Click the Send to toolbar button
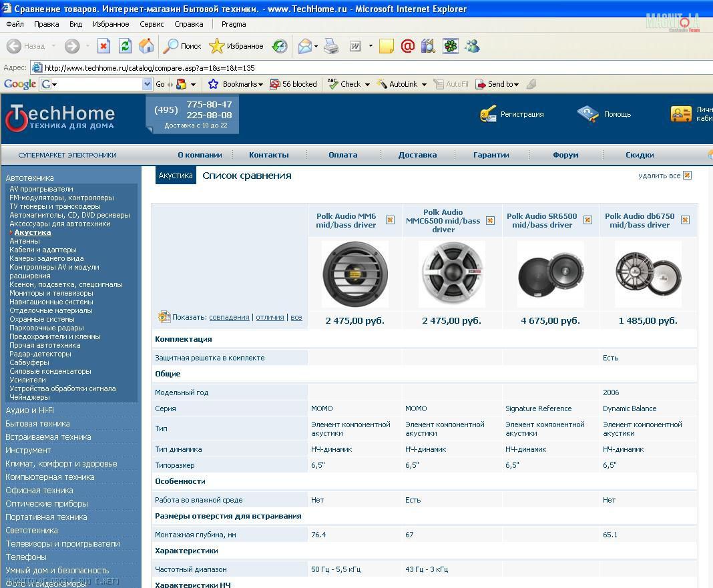 coord(494,84)
